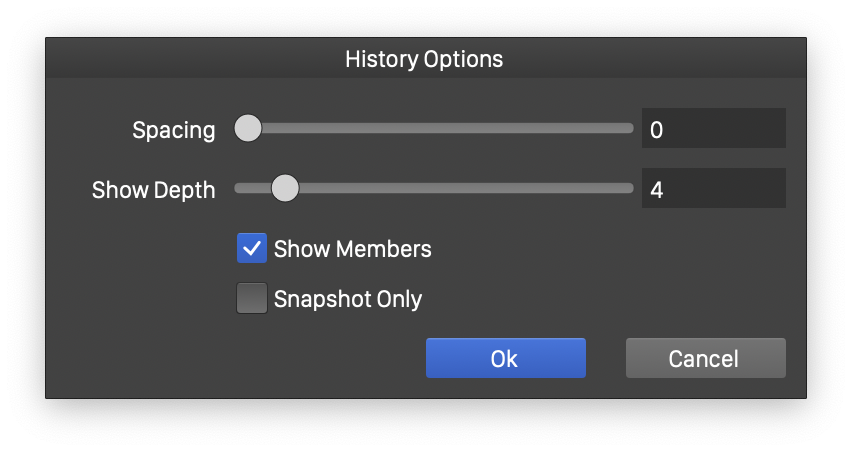Screen dimensions: 852x452
Task: Focus the Spacing value input field
Action: coord(713,129)
